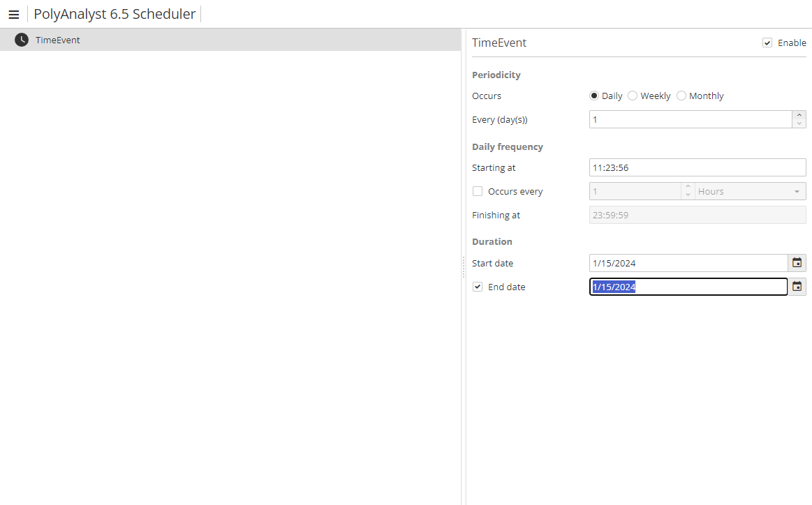Select the Weekly periodicity option
Screen dimensions: 812x505
click(x=633, y=96)
